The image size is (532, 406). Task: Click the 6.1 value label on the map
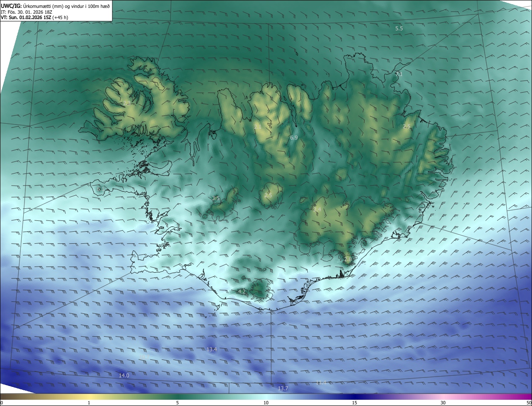[100, 189]
